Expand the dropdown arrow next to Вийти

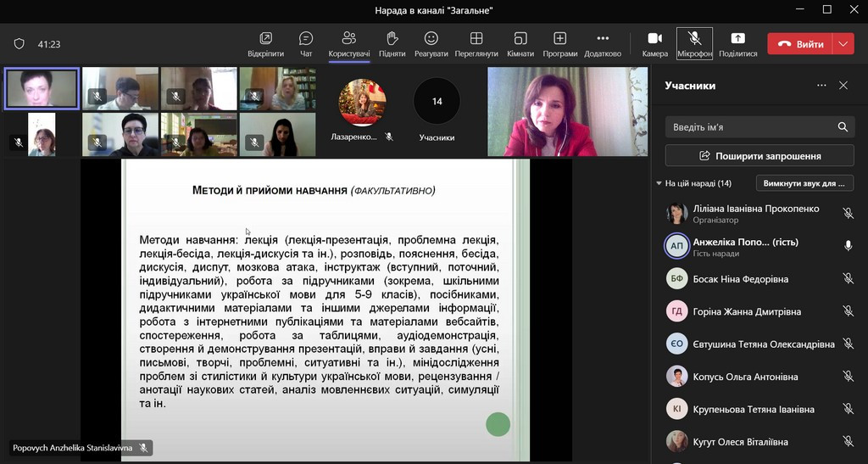coord(843,44)
